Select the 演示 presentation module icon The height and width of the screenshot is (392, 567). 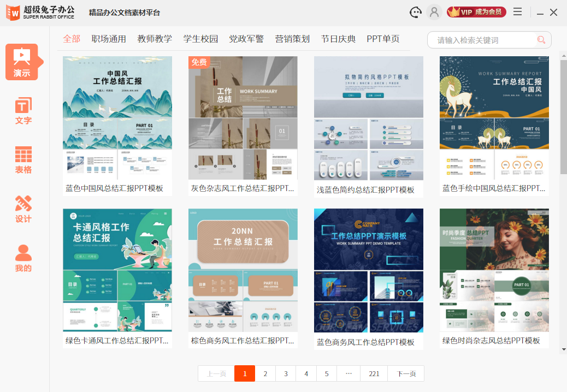pyautogui.click(x=23, y=62)
